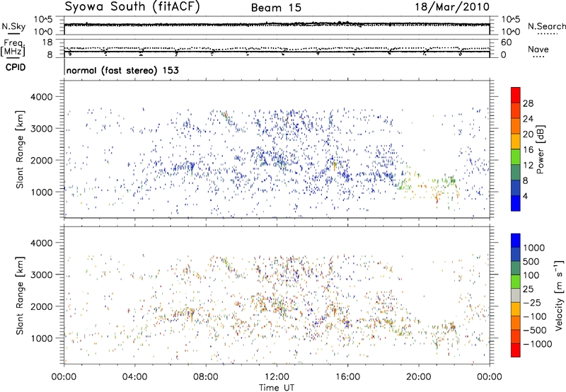Click the velocity scale value '1000' at the top
Screen dimensions: 566x392
pos(534,248)
